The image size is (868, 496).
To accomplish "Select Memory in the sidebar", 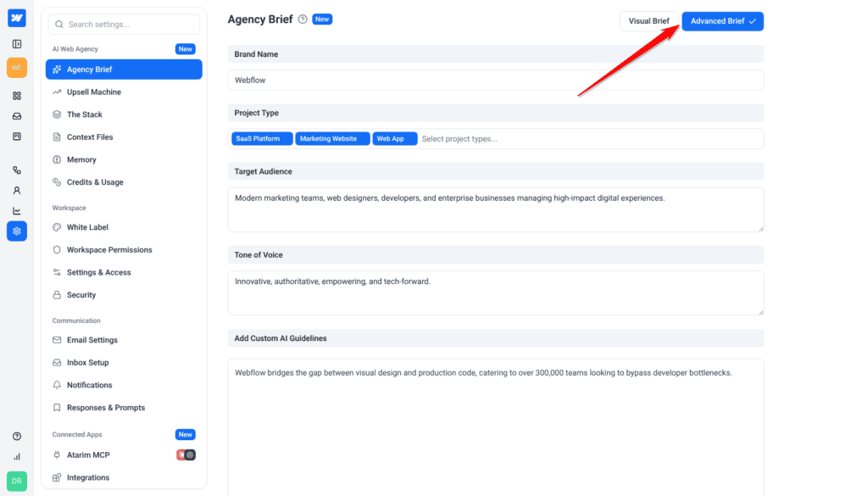I will click(x=124, y=159).
